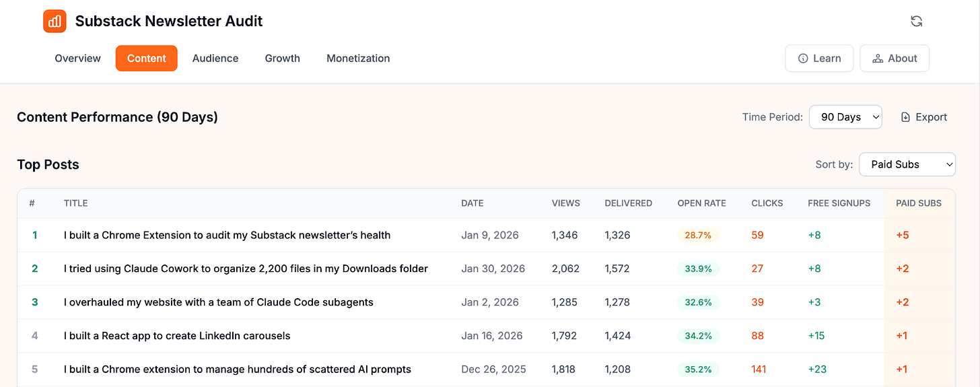Click the person icon on About button
Screen dimensions: 980x387
point(877,59)
